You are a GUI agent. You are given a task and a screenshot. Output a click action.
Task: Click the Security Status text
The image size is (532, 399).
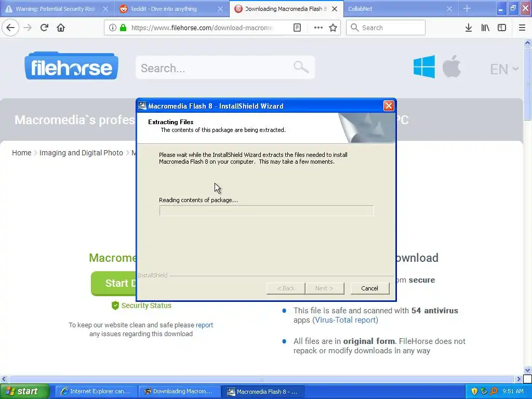coord(146,305)
